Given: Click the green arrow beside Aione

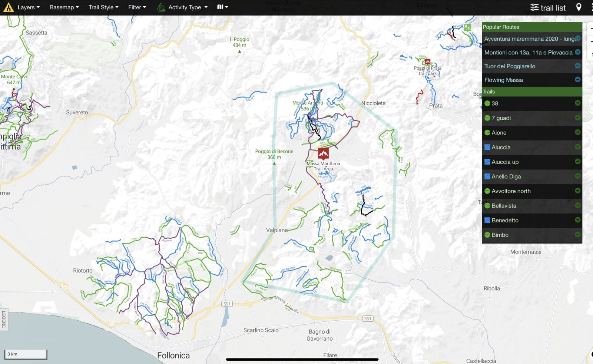Looking at the screenshot, I should (x=577, y=132).
